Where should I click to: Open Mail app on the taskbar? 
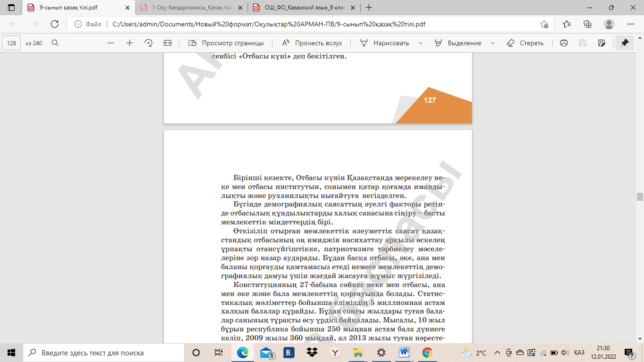point(266,353)
